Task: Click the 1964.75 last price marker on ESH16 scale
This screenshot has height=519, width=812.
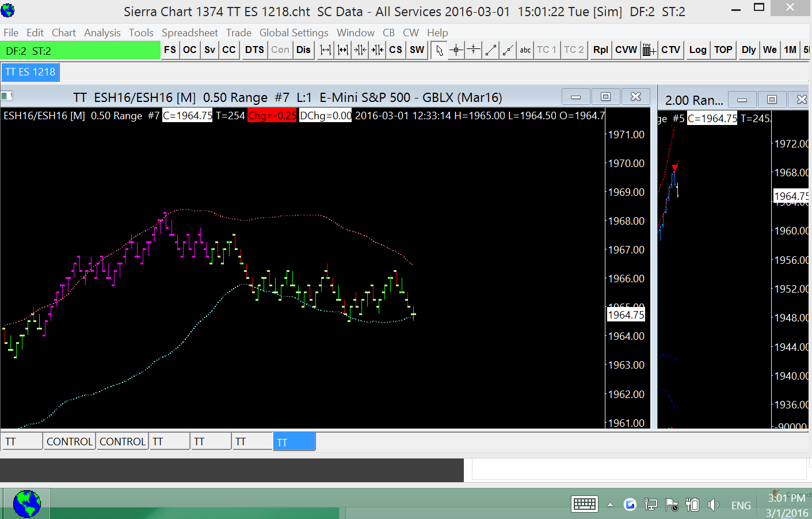Action: coord(626,315)
